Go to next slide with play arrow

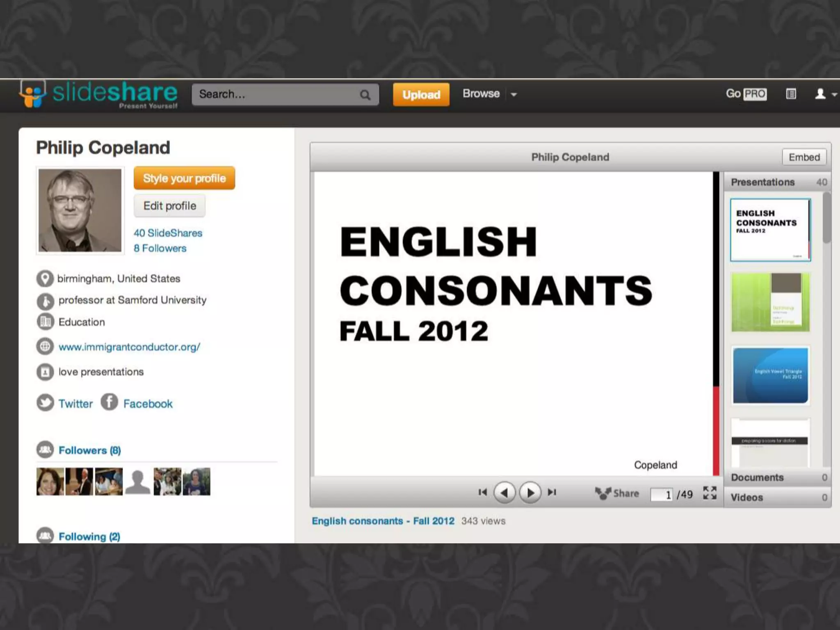click(530, 493)
